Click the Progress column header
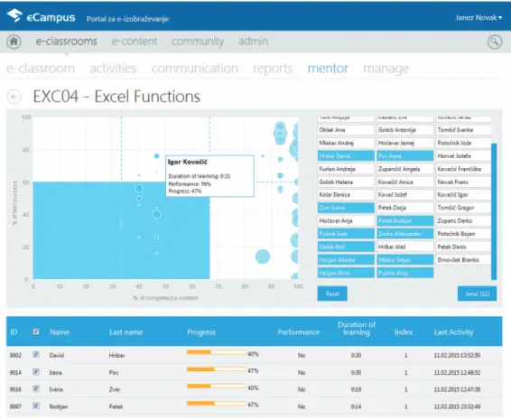The width and height of the screenshot is (511, 420). (201, 332)
